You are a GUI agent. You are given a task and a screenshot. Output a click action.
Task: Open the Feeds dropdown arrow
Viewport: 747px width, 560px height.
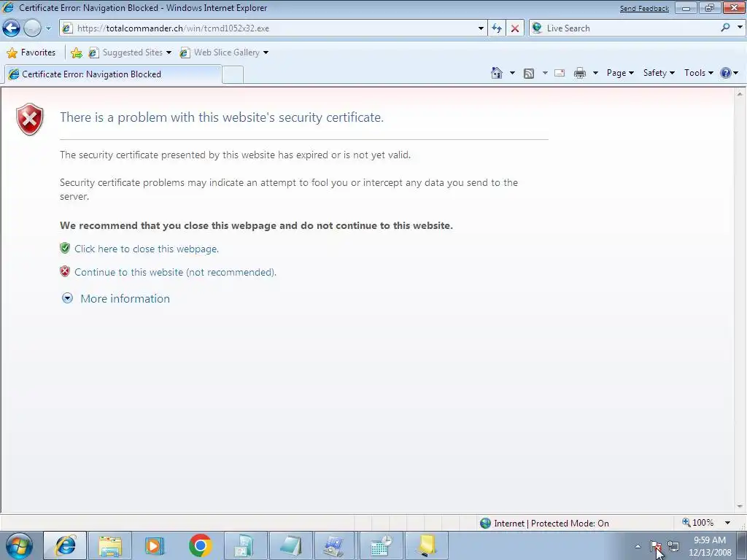click(x=545, y=73)
